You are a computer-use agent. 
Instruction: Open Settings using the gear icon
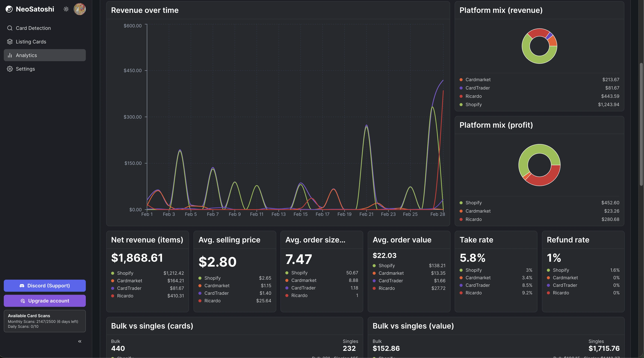(x=10, y=69)
